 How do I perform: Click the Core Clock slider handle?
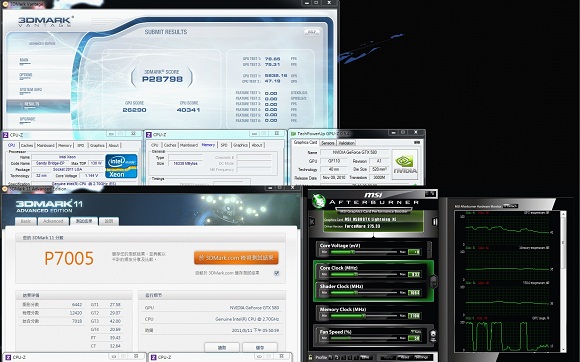(x=355, y=274)
